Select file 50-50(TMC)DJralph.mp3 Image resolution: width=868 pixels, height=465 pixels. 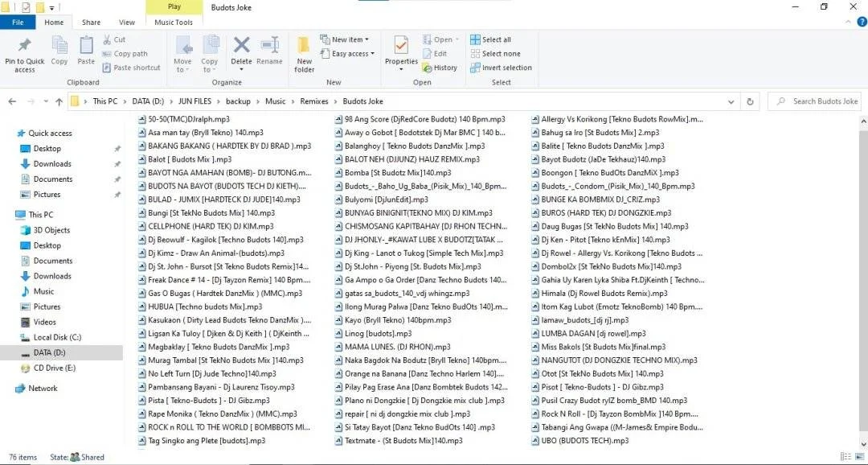pos(184,119)
